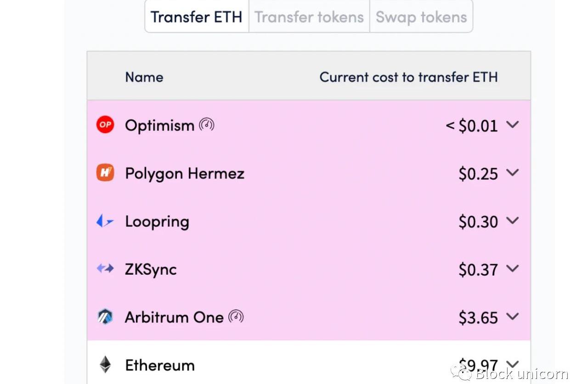Image resolution: width=588 pixels, height=384 pixels.
Task: Open the Loopring name link
Action: (157, 222)
